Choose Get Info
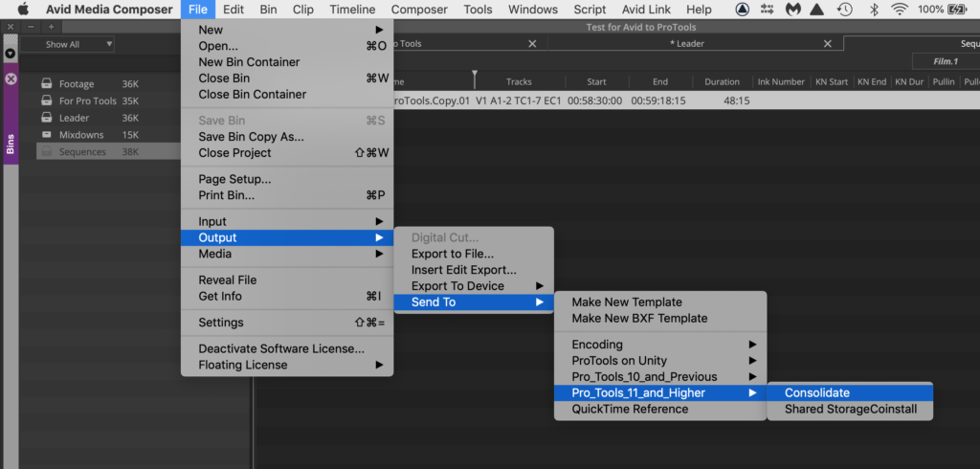Viewport: 980px width, 469px height. coord(287,297)
